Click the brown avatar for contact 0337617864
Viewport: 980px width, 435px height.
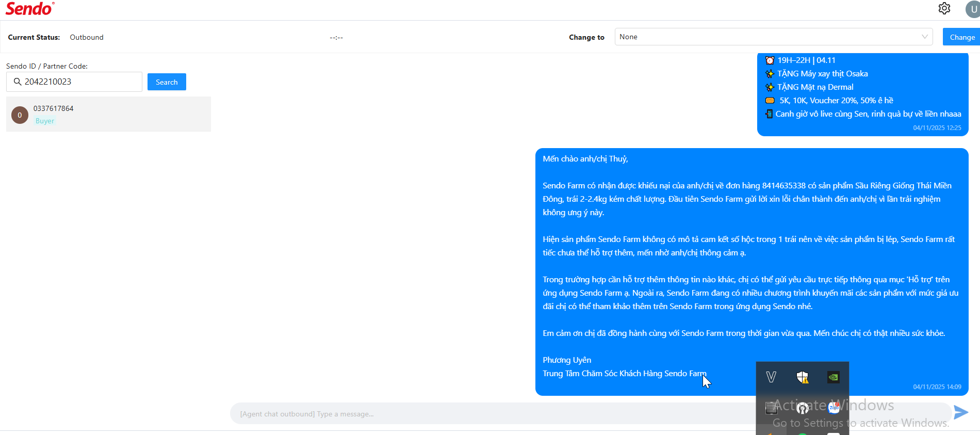(20, 115)
